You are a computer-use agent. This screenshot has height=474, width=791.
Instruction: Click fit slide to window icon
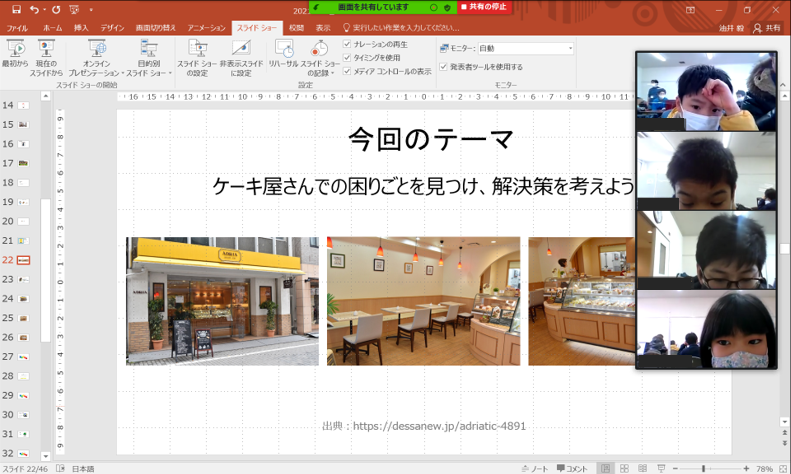(782, 468)
